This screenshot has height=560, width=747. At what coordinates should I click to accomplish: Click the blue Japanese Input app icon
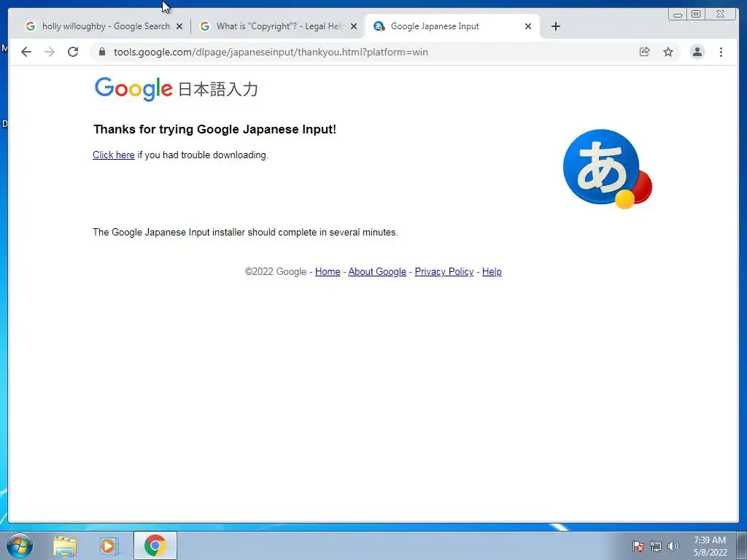point(608,169)
